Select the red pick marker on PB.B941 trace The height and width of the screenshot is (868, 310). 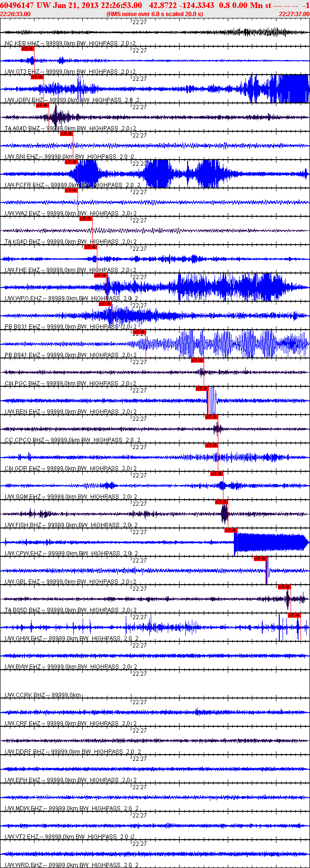pos(139,332)
